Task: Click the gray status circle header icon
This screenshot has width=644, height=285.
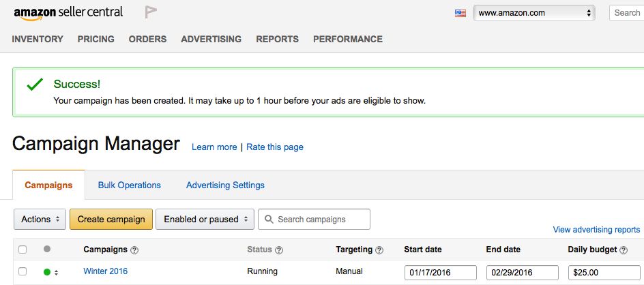Action: click(47, 249)
